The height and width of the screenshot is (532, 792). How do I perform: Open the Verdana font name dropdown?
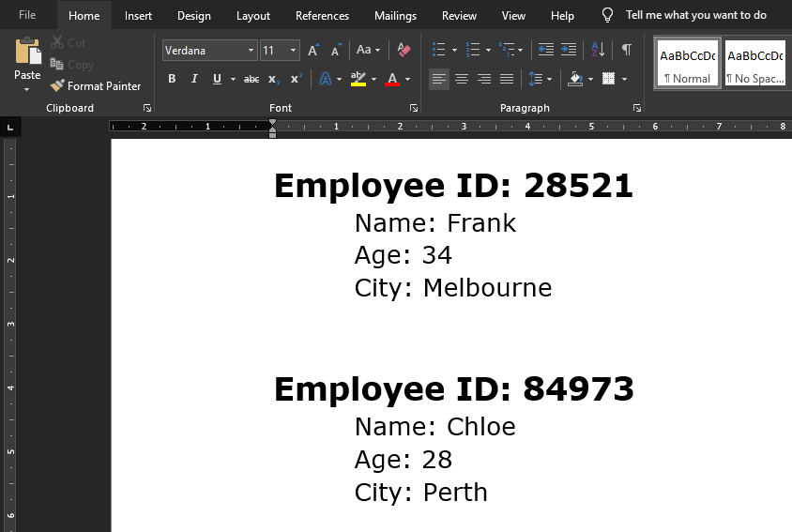coord(251,51)
